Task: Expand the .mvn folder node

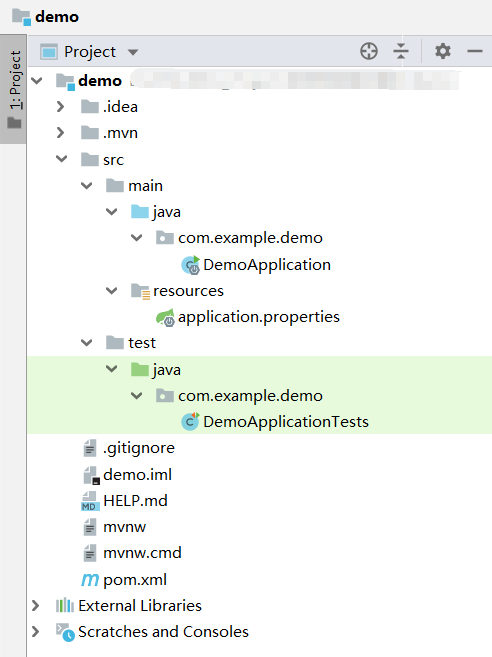Action: pos(61,133)
